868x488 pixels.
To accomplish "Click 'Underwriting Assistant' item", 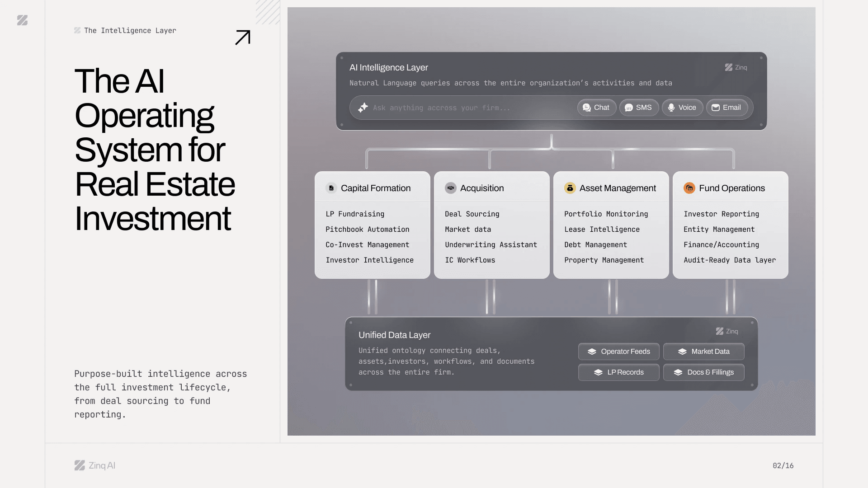I will [x=491, y=245].
